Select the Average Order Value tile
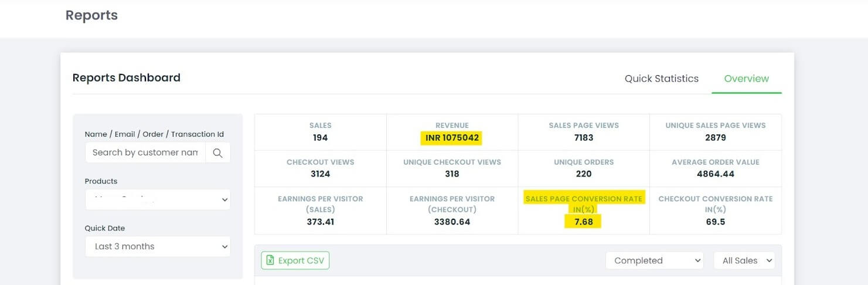The height and width of the screenshot is (285, 868). tap(715, 168)
